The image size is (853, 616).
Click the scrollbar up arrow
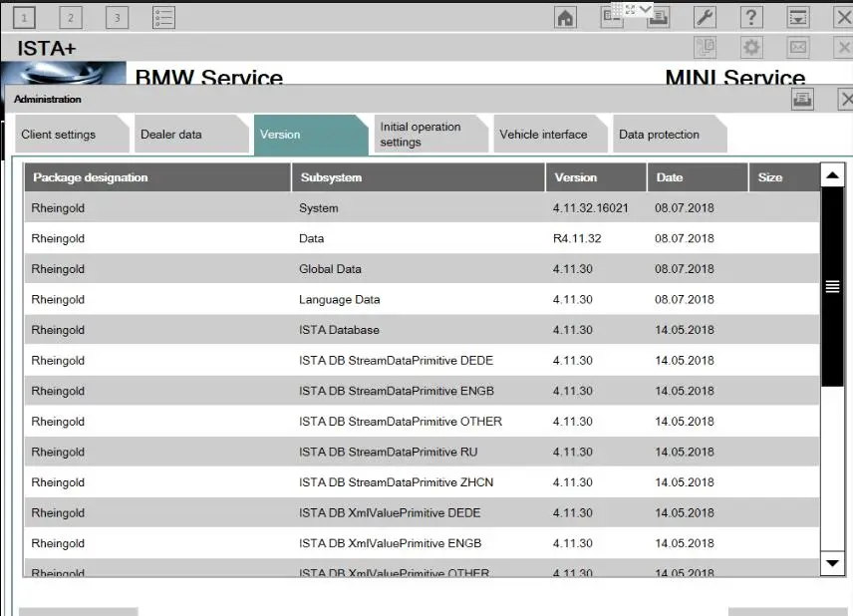pos(832,175)
